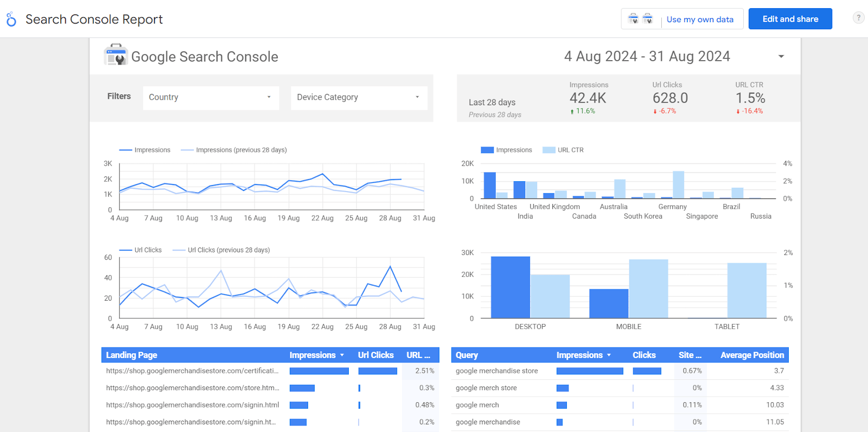Click the Impressions bar for certificati... row
This screenshot has height=432, width=868.
[319, 371]
